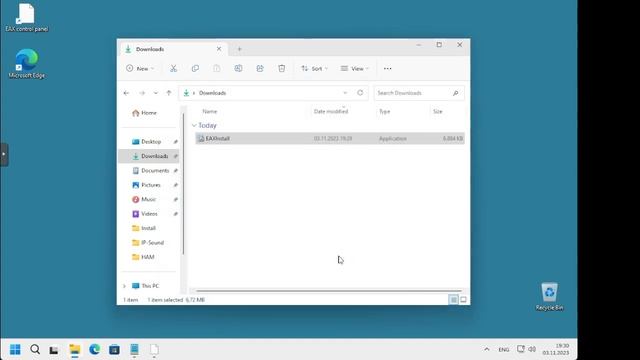Viewport: 640px width, 360px height.
Task: Open the Recycle Bin desktop icon
Action: click(549, 297)
